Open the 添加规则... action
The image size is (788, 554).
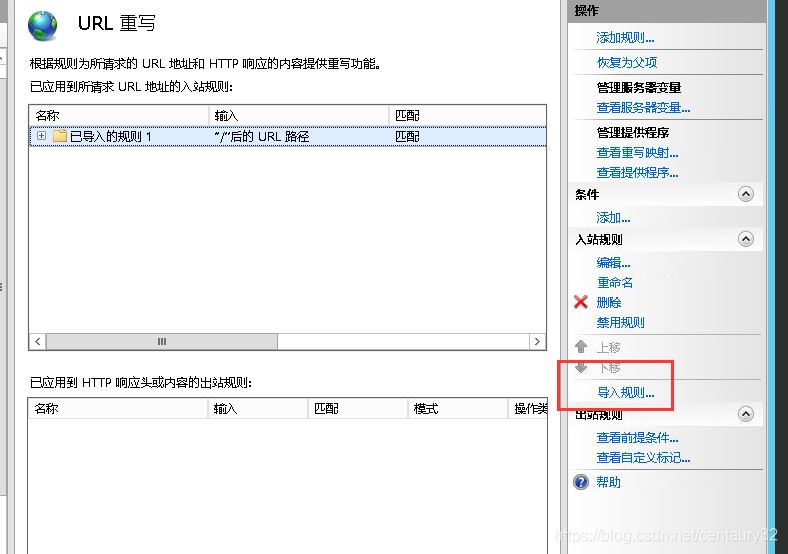pos(625,38)
